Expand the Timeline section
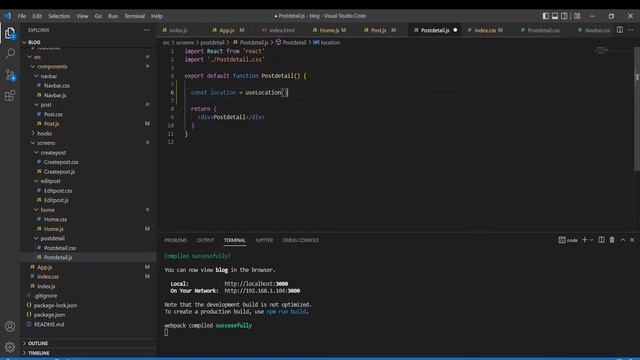 88,353
